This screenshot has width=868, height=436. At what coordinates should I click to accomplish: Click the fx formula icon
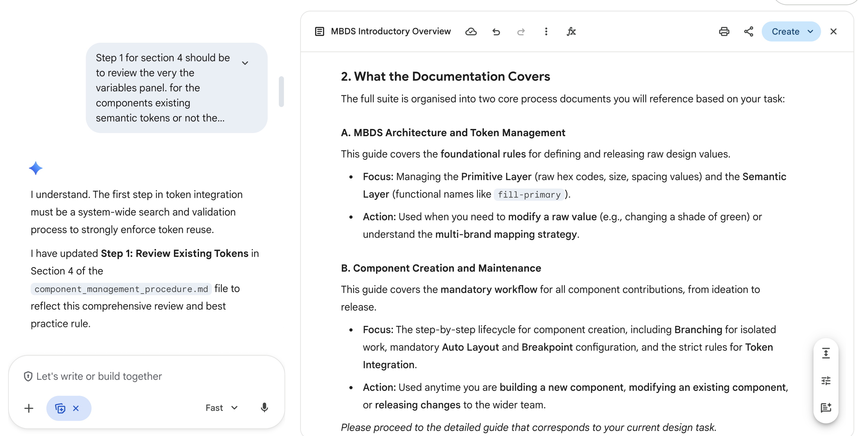(571, 32)
